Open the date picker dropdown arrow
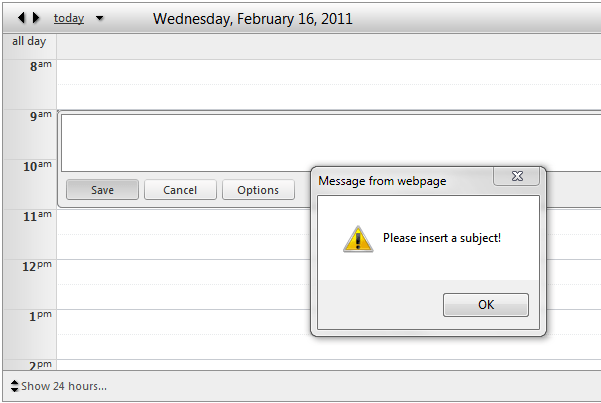The height and width of the screenshot is (403, 601). [100, 18]
